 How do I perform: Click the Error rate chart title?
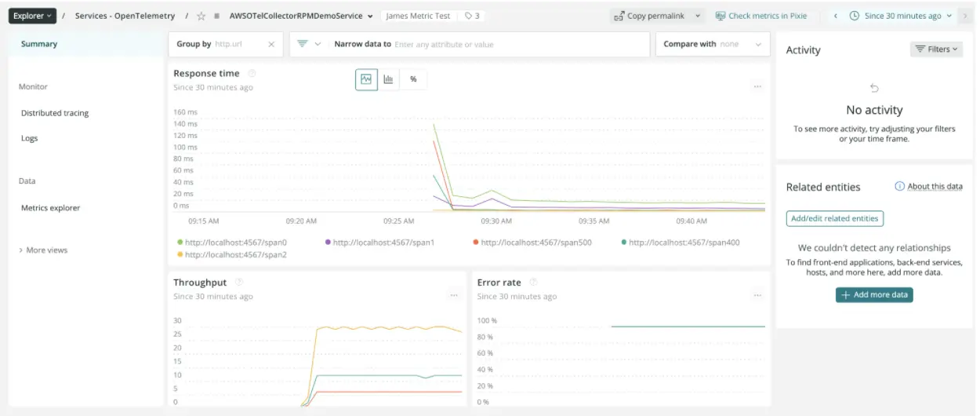coord(499,283)
